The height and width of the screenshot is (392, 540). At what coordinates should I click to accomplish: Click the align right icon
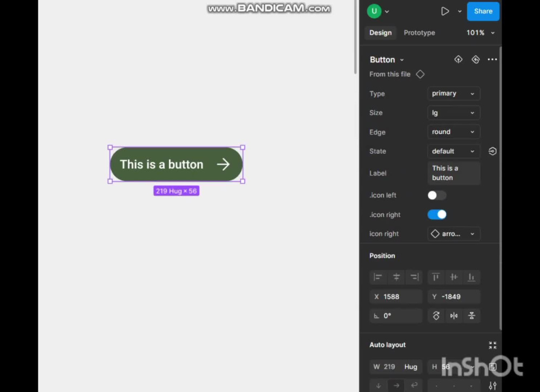click(x=414, y=278)
